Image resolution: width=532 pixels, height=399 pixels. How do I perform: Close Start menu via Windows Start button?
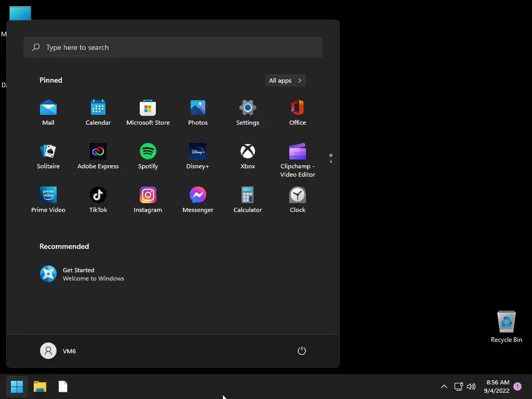pos(17,387)
